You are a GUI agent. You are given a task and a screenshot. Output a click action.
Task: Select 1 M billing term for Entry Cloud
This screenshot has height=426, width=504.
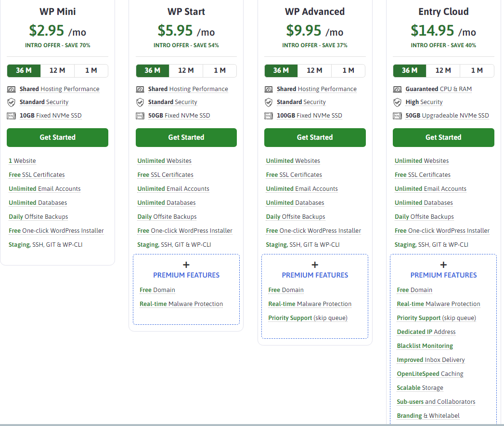tap(477, 70)
